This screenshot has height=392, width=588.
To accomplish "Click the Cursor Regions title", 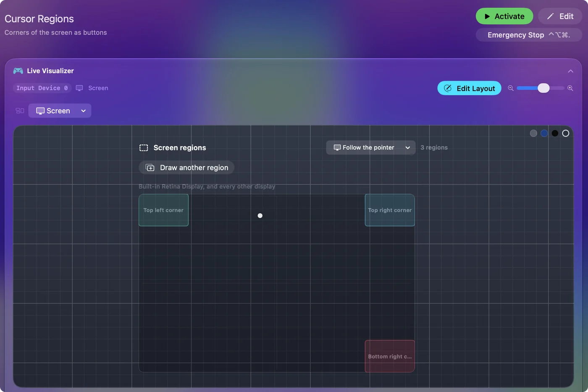I will tap(39, 19).
